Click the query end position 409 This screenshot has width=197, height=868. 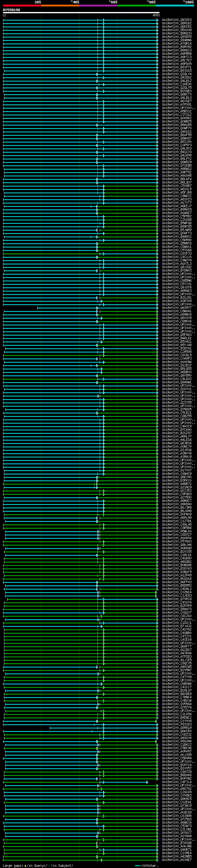click(155, 15)
